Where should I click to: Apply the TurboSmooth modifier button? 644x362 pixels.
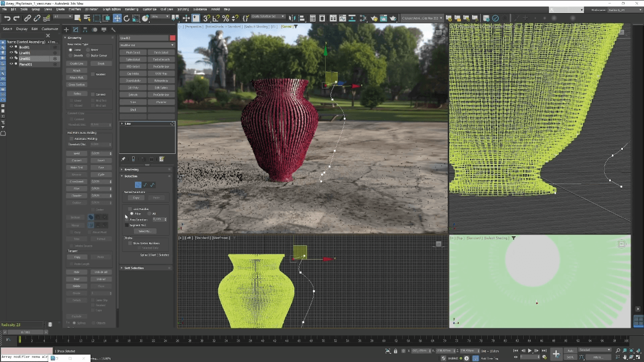click(161, 59)
